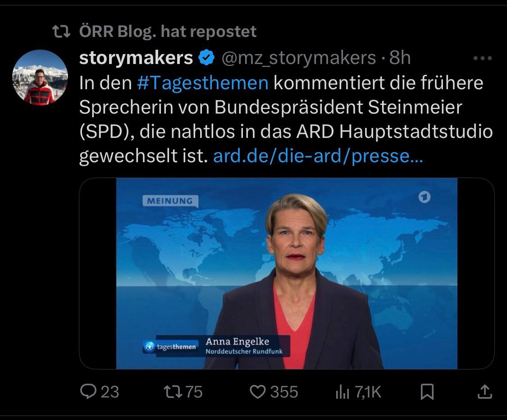Click the repost arrows beside ÖRR Blog
507x420 pixels.
61,32
